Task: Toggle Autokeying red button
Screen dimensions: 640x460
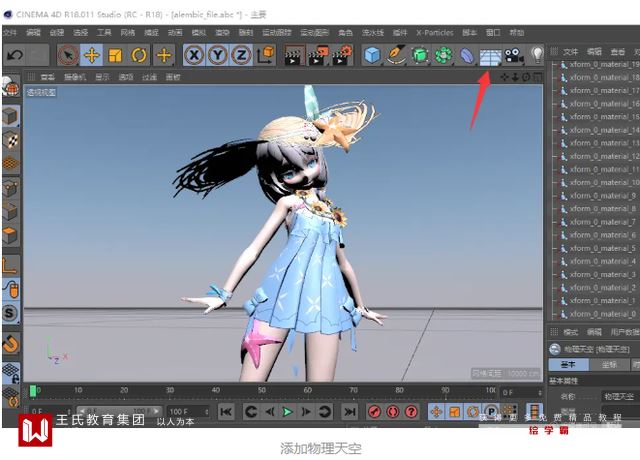Action: point(393,412)
